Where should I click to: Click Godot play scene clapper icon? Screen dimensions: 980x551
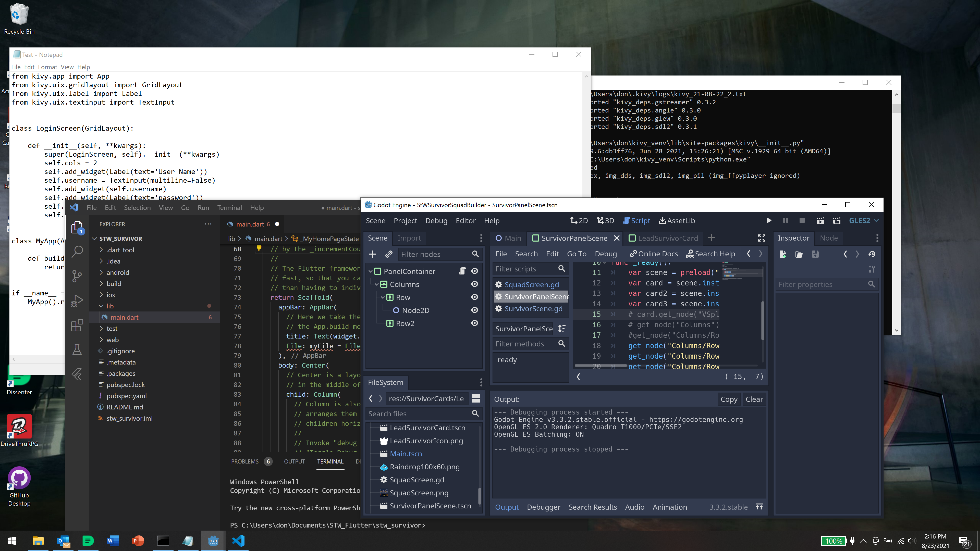pyautogui.click(x=820, y=221)
